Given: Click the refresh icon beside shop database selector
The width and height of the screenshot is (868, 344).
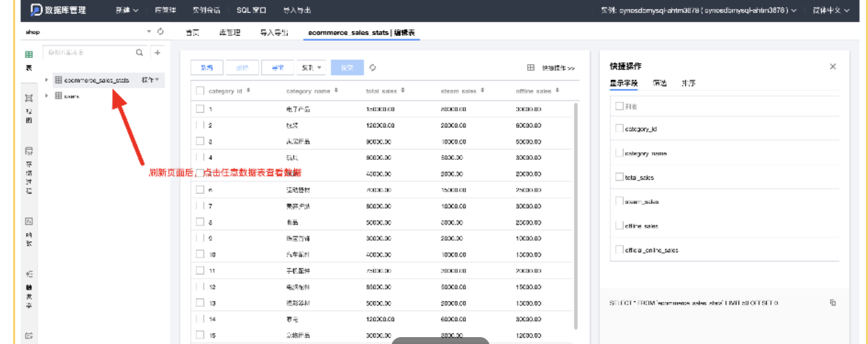Looking at the screenshot, I should (161, 32).
